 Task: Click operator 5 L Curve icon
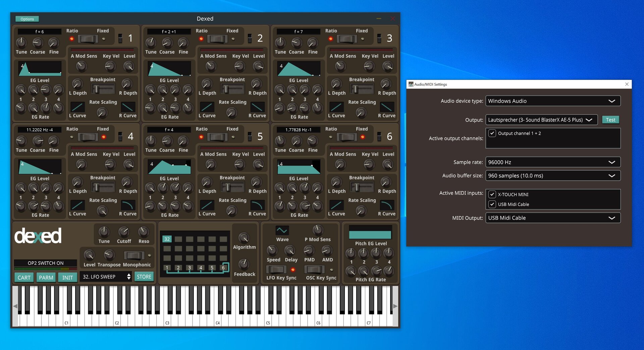(x=207, y=205)
